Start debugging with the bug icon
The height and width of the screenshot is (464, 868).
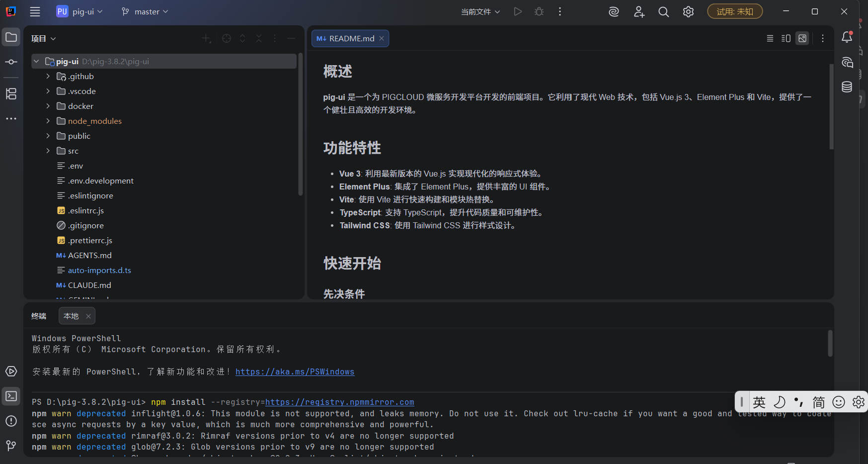tap(539, 11)
